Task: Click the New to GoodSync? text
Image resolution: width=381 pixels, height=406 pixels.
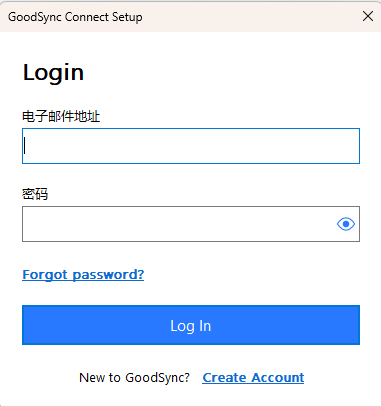Action: coord(134,378)
